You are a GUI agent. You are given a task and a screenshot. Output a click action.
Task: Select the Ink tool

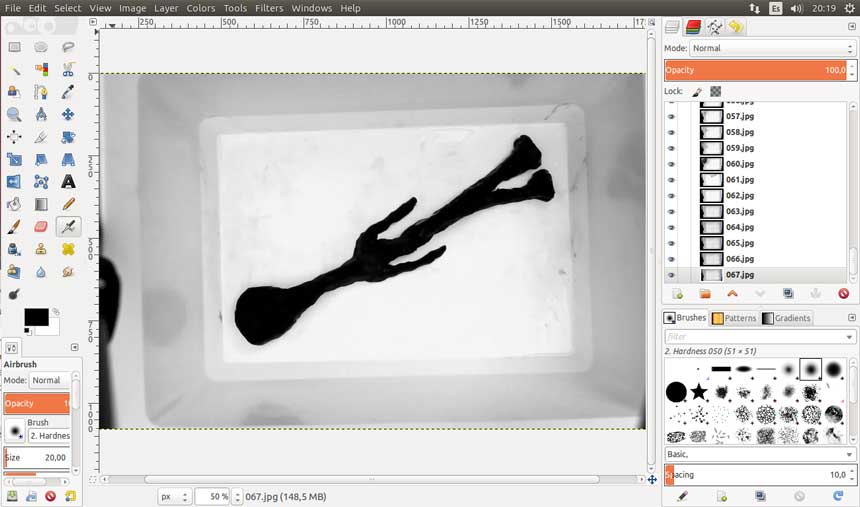[x=14, y=249]
